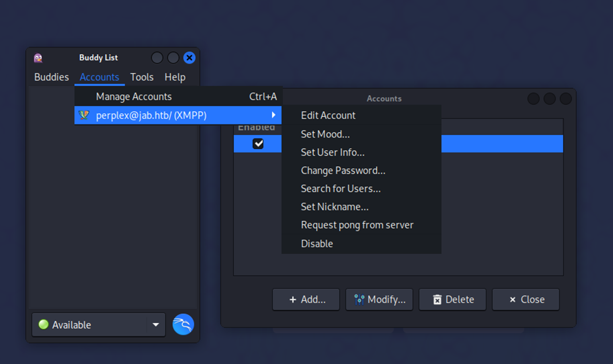Disable the account via the submenu

(x=361, y=244)
